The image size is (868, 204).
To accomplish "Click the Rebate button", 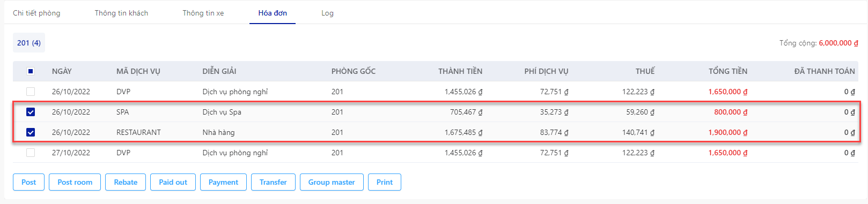I will 126,182.
